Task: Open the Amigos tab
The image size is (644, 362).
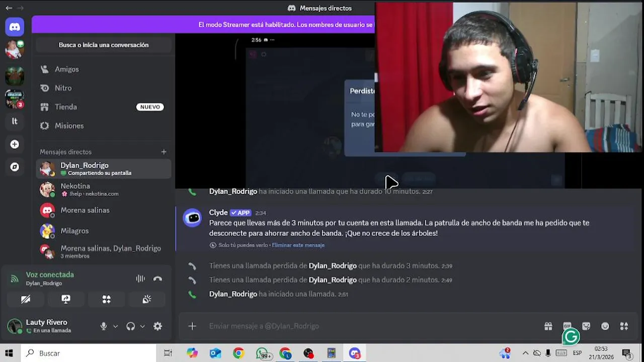Action: pos(104,69)
